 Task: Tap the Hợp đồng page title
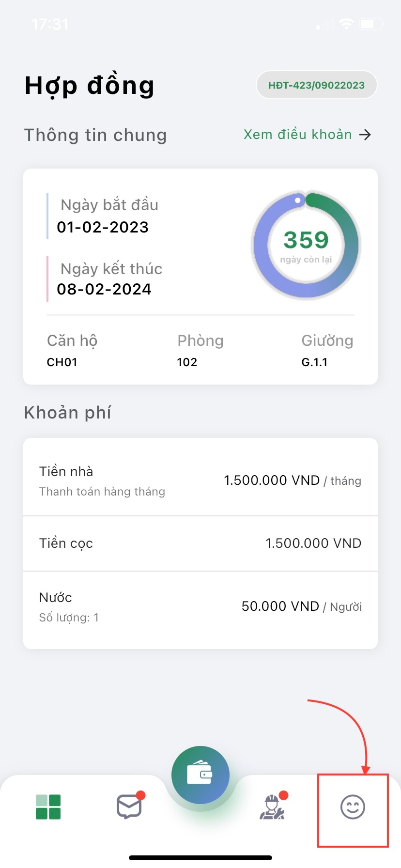(x=90, y=86)
